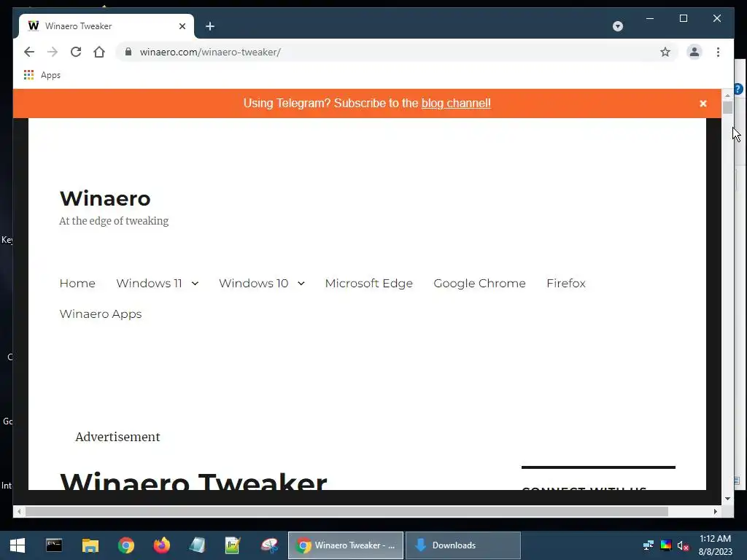
Task: Open the Windows 10 menu item
Action: click(253, 284)
